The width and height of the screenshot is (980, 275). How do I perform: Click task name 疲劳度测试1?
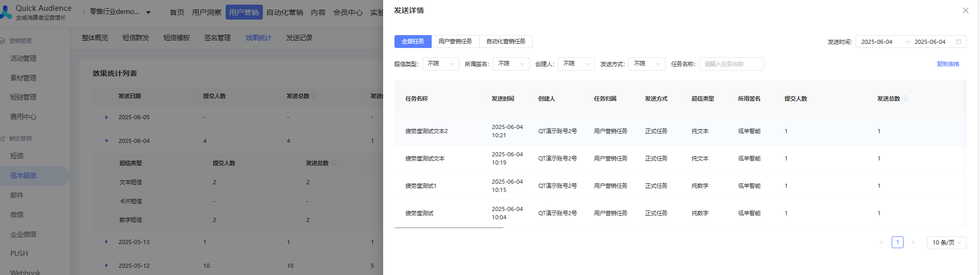tap(421, 186)
